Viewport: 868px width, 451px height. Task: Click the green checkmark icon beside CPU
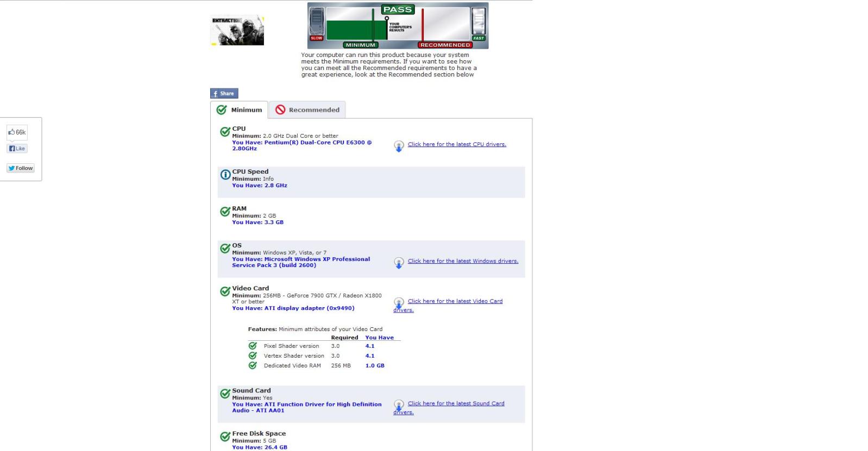225,132
